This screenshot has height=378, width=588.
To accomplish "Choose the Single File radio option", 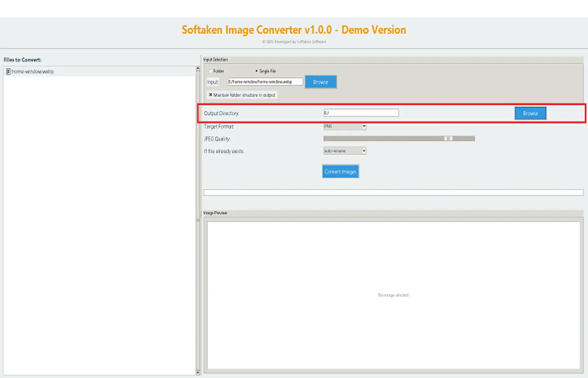I will pos(257,71).
